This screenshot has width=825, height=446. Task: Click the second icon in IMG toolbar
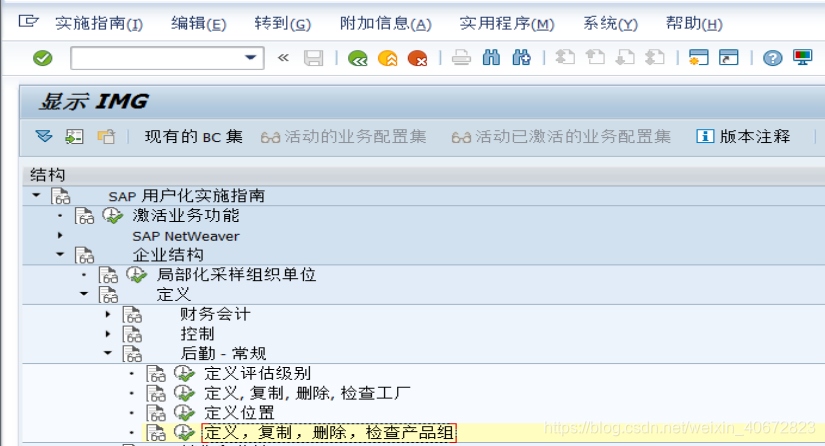coord(74,137)
